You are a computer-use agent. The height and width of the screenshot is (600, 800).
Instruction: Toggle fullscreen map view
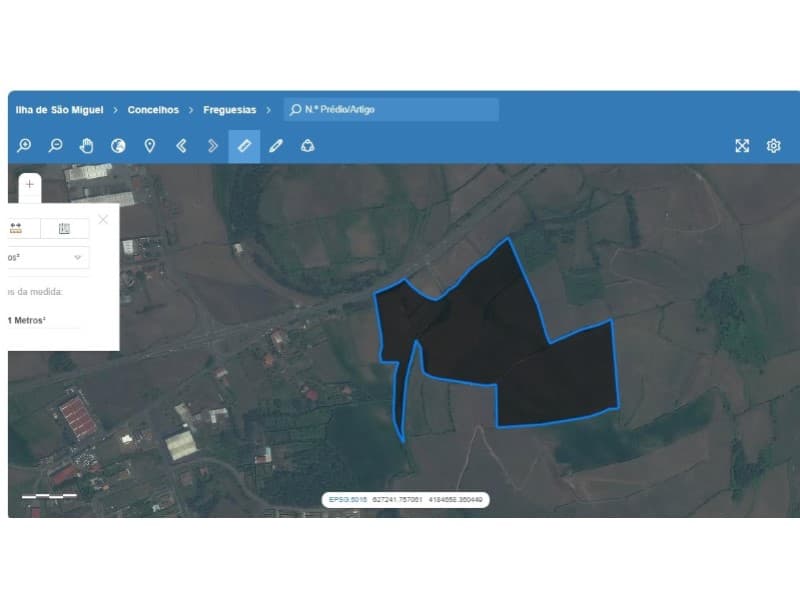pyautogui.click(x=742, y=146)
